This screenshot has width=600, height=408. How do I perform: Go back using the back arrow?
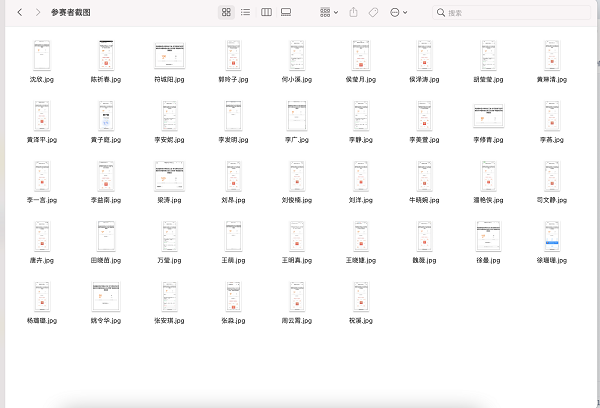tap(19, 12)
